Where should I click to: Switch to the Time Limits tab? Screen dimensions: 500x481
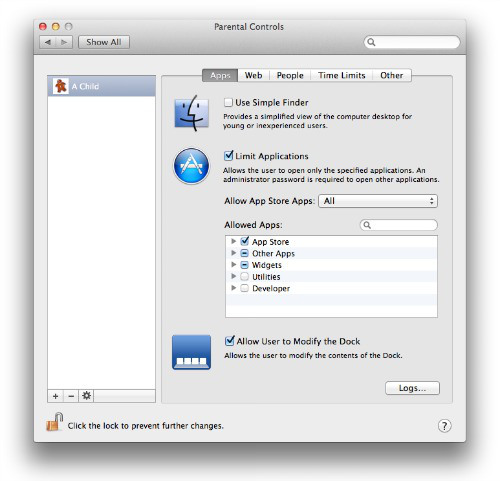click(x=342, y=75)
